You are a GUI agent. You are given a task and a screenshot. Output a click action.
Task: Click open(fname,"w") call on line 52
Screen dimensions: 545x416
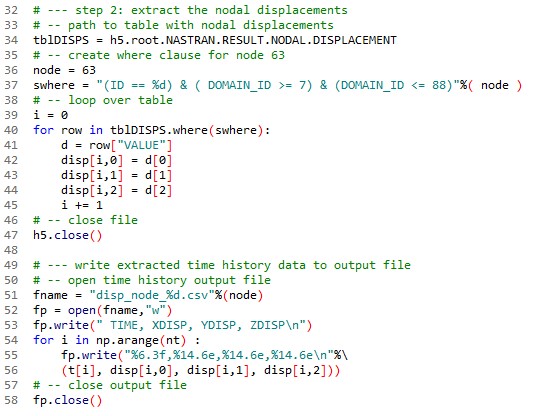click(x=120, y=310)
